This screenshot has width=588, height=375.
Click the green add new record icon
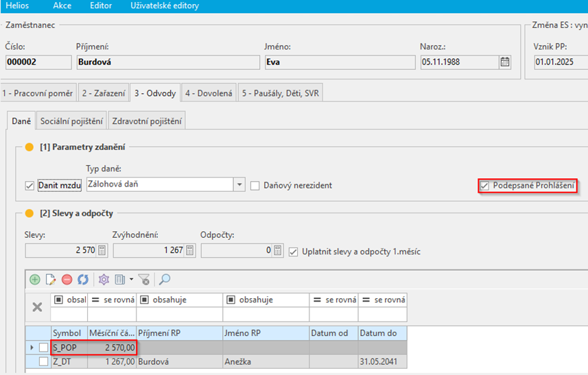pyautogui.click(x=35, y=280)
